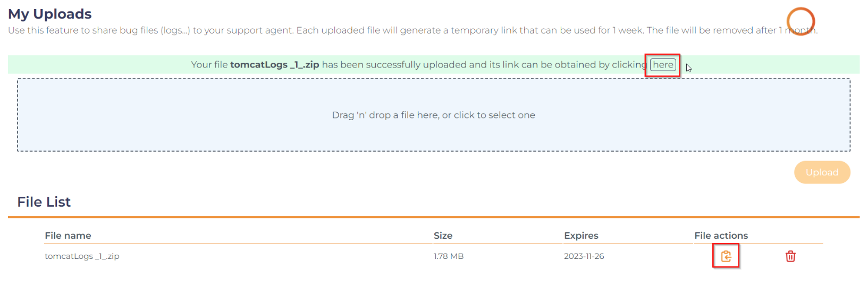The height and width of the screenshot is (294, 868).
Task: Click "Your file" text in the green banner
Action: (x=209, y=65)
